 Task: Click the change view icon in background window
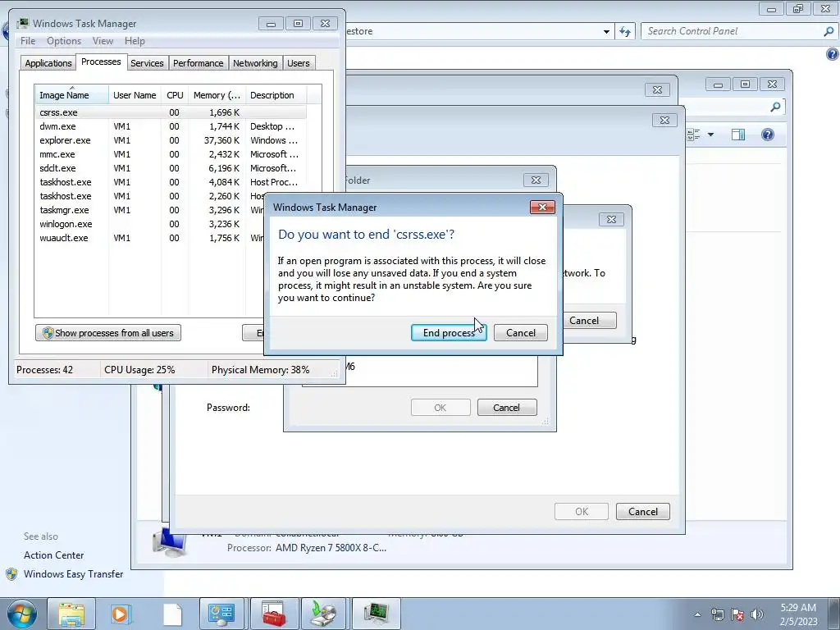(x=693, y=135)
